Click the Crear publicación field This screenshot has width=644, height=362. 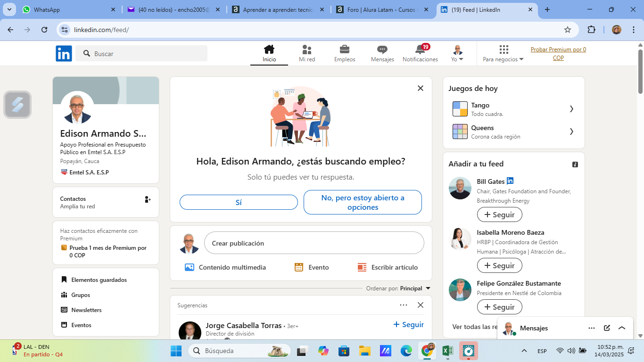point(314,243)
